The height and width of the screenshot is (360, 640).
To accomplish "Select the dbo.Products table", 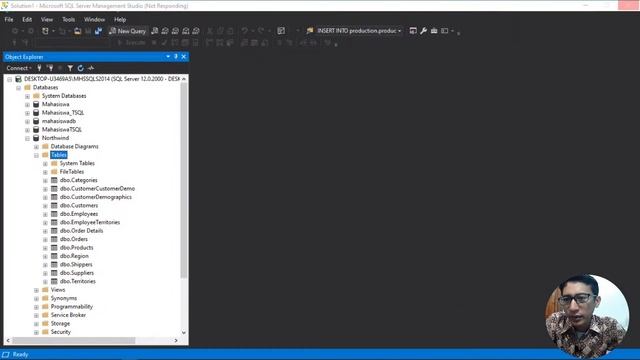I will (76, 248).
